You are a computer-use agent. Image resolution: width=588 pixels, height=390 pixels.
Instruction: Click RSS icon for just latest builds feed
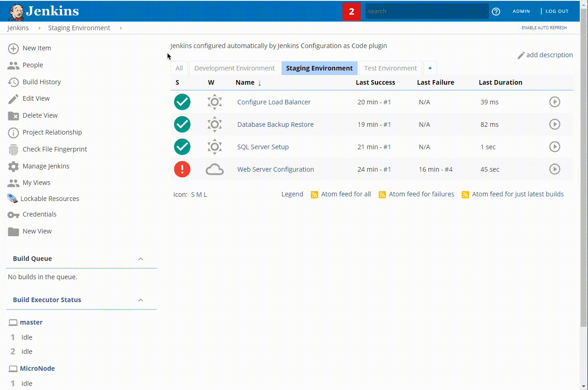tap(465, 195)
